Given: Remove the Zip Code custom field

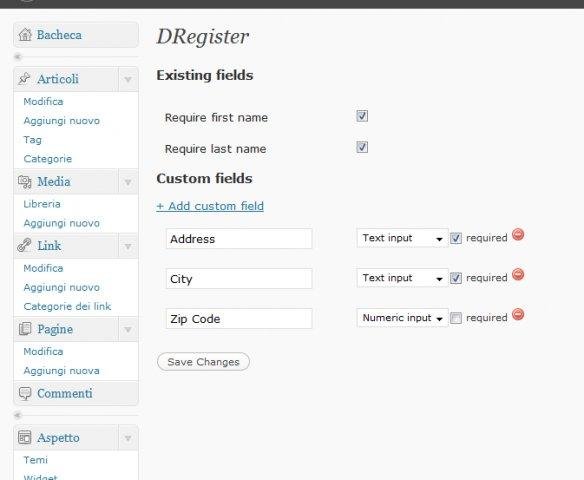Looking at the screenshot, I should (518, 314).
